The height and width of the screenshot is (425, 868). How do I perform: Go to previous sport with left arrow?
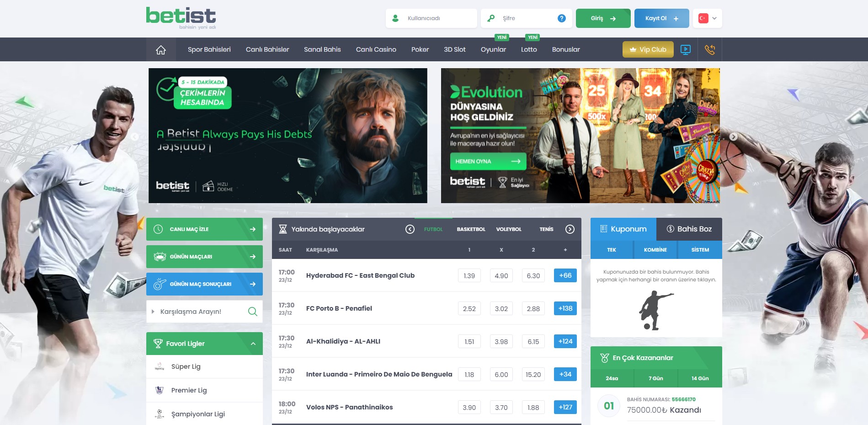pyautogui.click(x=410, y=229)
